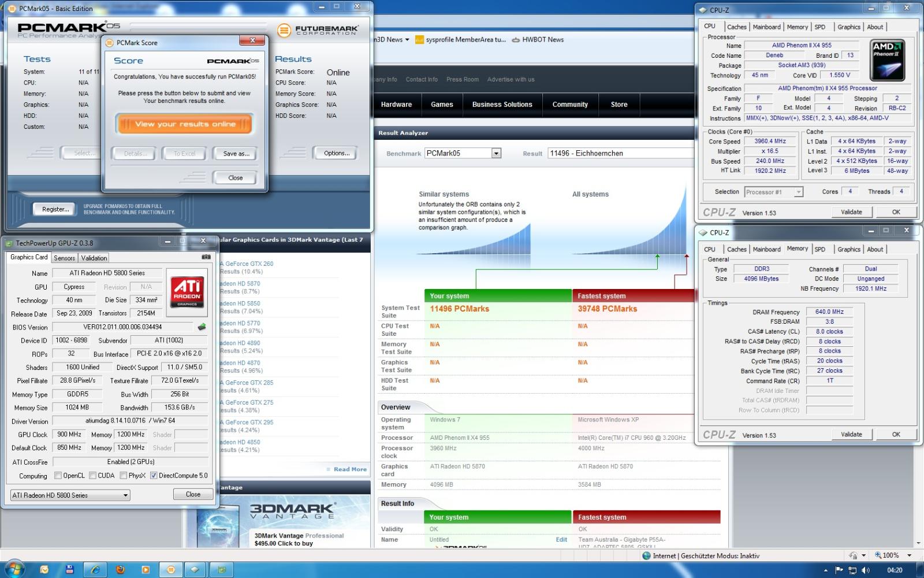The width and height of the screenshot is (924, 578).
Task: Click the network tray icon
Action: [853, 570]
